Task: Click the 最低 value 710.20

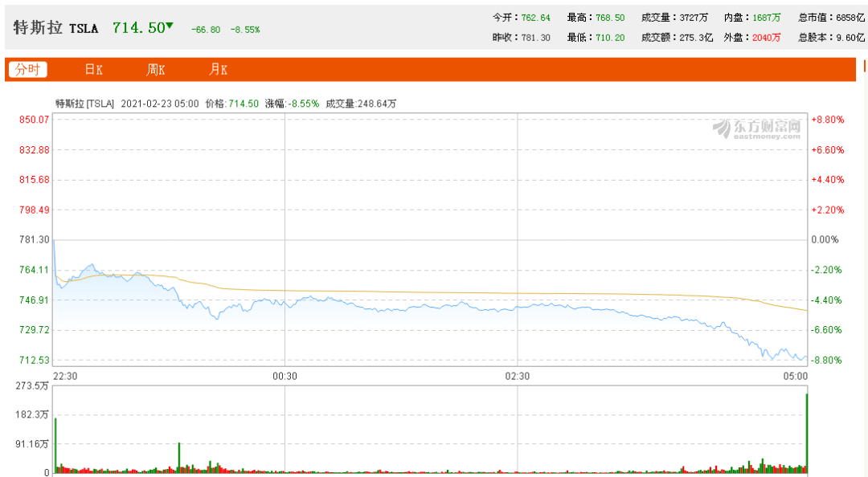Action: click(x=610, y=38)
